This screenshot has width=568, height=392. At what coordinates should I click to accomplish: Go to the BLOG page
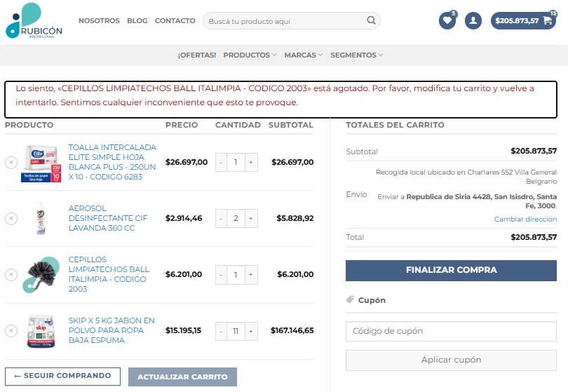click(x=137, y=21)
